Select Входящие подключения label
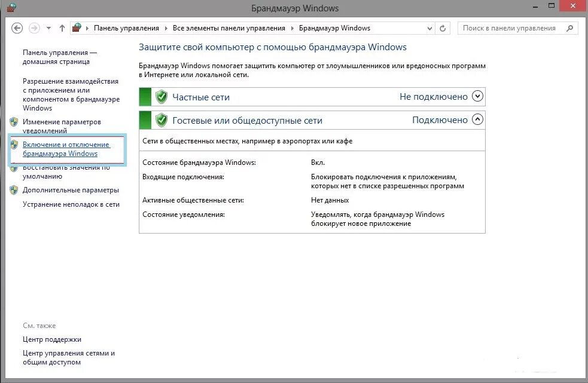The height and width of the screenshot is (383, 588). [183, 177]
